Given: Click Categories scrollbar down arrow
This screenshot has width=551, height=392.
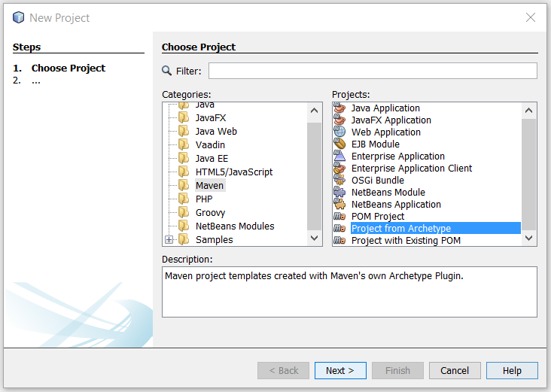Looking at the screenshot, I should click(314, 238).
